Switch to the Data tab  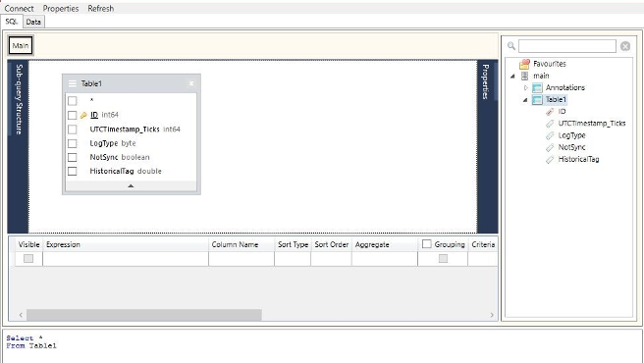[x=33, y=22]
